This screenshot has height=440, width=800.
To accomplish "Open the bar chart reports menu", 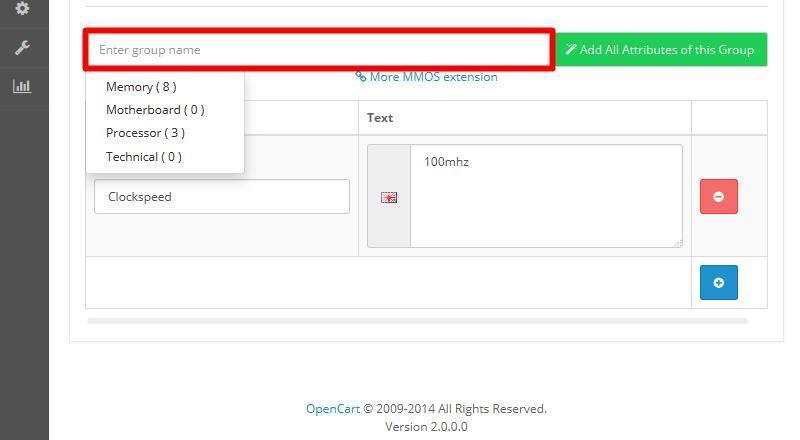I will click(22, 86).
